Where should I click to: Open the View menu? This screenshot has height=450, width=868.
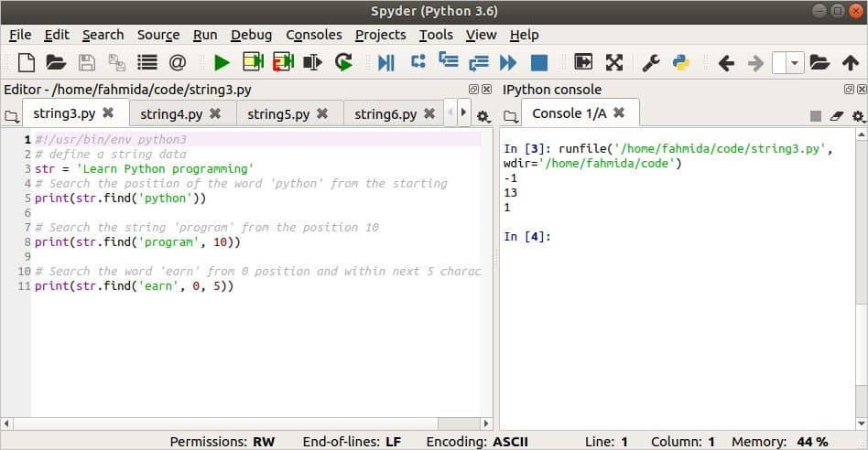tap(481, 35)
